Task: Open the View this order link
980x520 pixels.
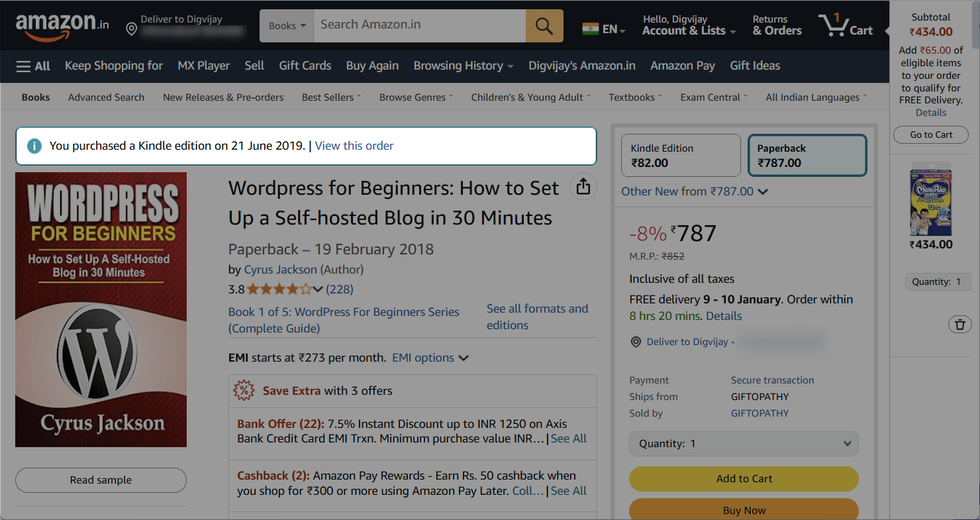Action: tap(354, 145)
